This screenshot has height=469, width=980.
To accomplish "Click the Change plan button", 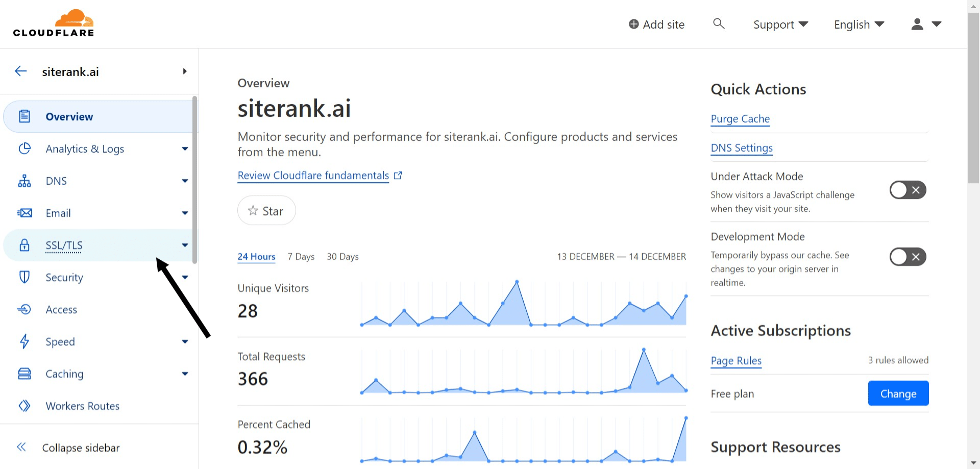I will [x=898, y=393].
